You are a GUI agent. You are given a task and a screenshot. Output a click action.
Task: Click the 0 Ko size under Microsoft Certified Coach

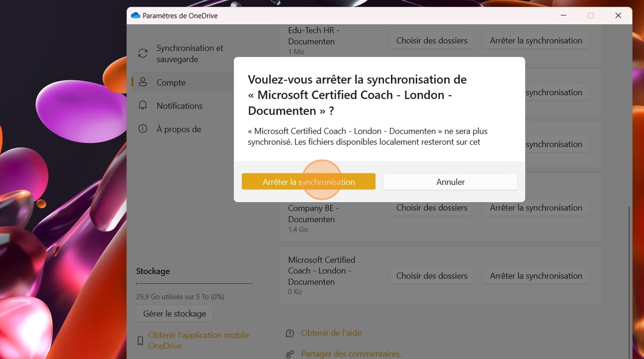(295, 292)
